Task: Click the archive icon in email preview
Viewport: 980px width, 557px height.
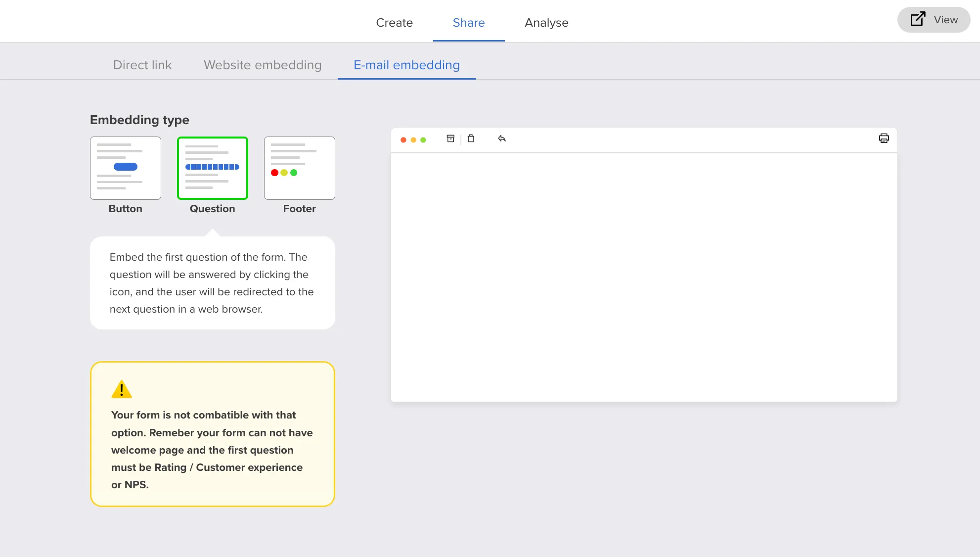Action: tap(450, 139)
